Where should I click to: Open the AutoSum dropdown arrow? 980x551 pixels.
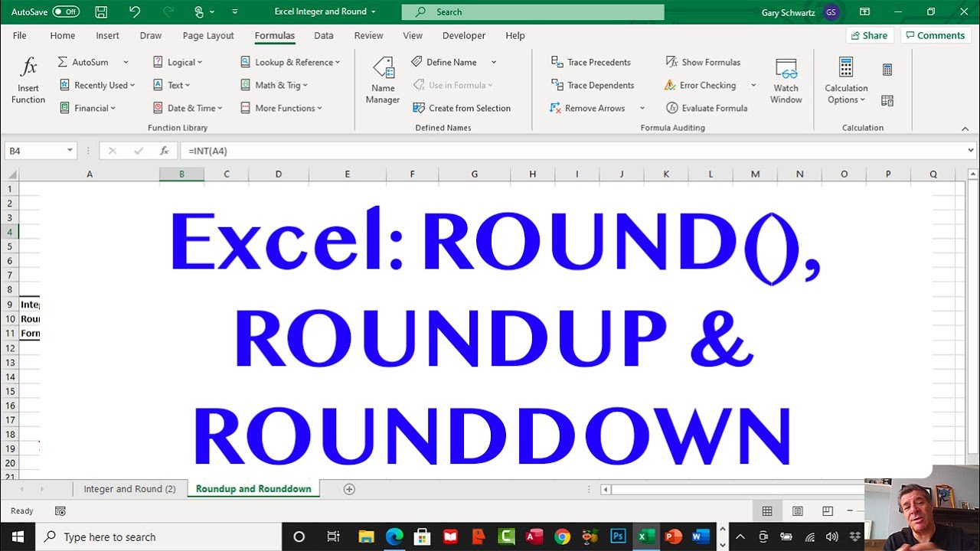(x=126, y=62)
